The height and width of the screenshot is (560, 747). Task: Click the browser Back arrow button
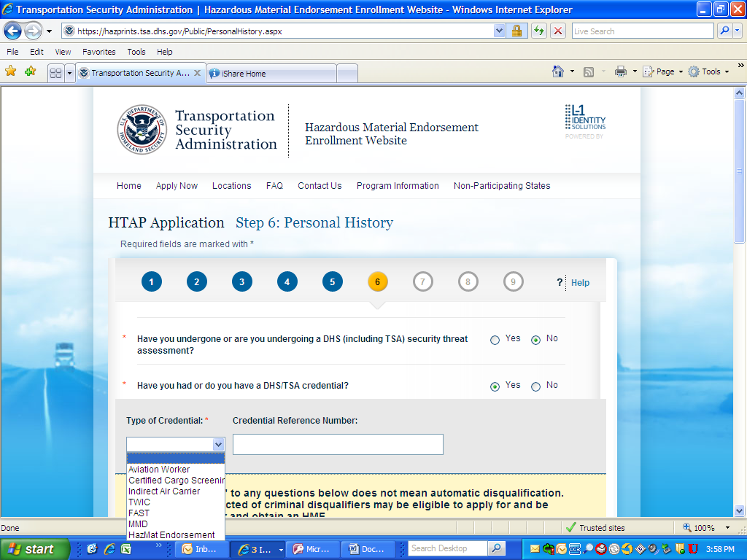pos(13,31)
